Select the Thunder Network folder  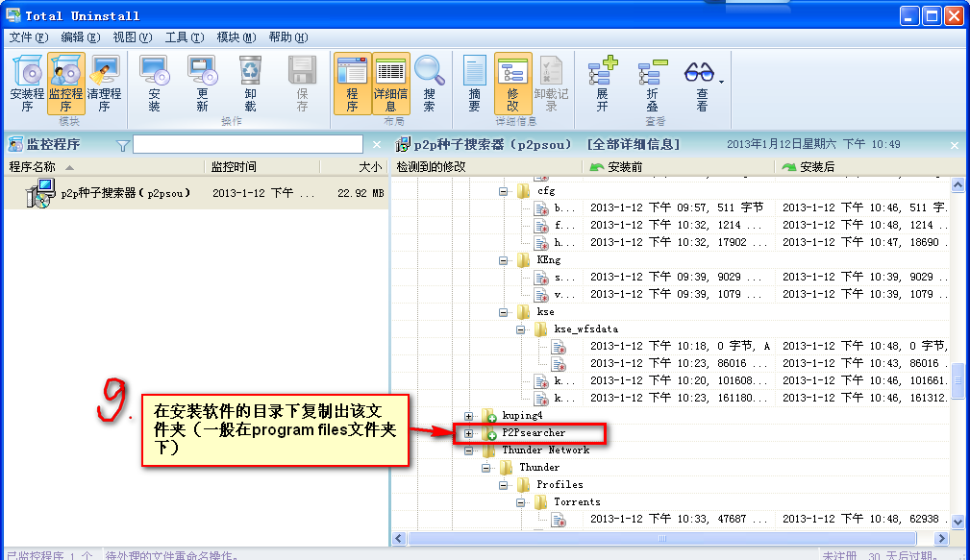tap(545, 450)
